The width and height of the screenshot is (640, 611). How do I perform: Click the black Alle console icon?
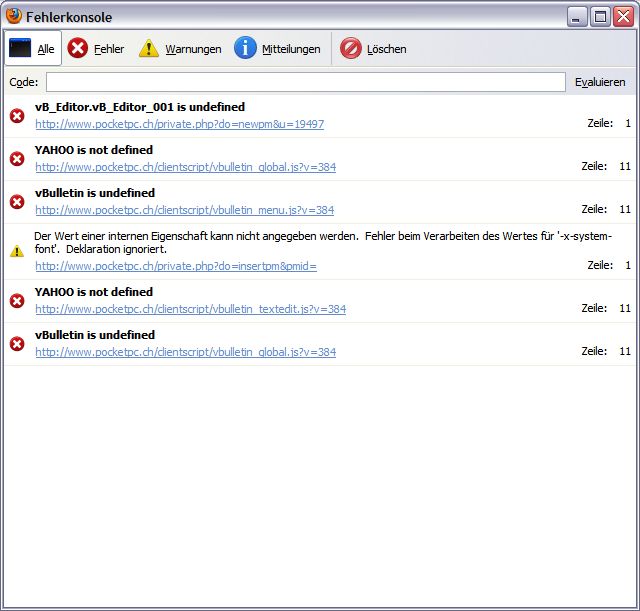pyautogui.click(x=20, y=48)
